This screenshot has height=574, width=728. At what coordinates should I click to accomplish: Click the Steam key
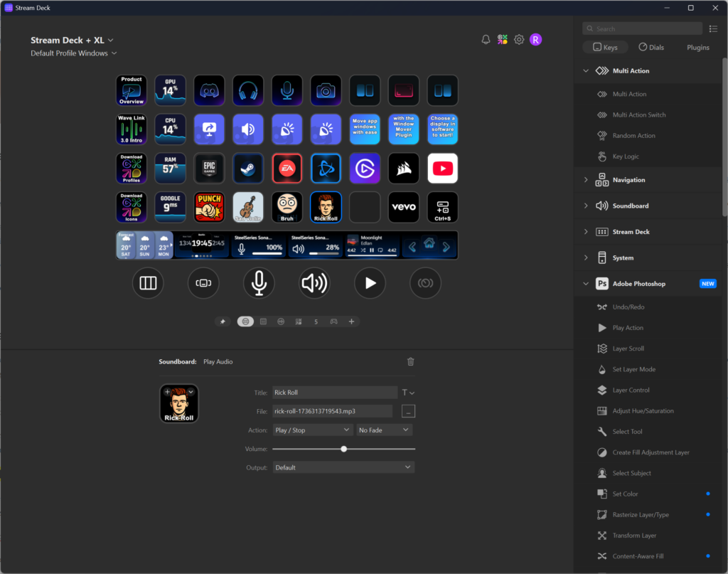[248, 168]
